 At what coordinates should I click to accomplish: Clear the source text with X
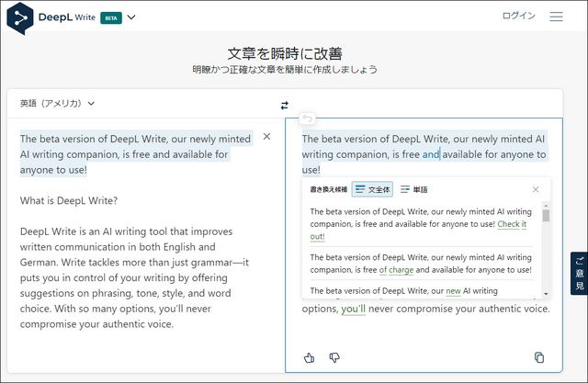[266, 137]
